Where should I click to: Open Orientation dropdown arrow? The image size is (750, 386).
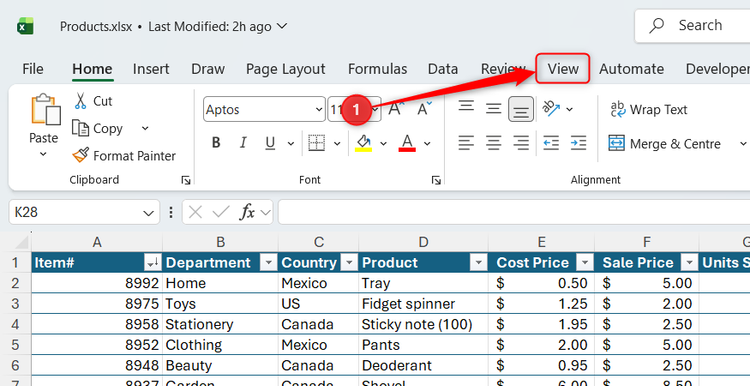tap(569, 110)
